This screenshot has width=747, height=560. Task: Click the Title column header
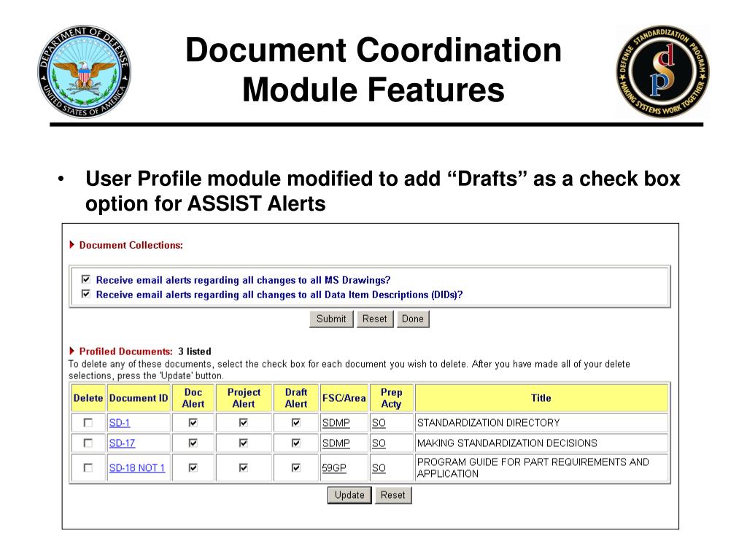coord(541,398)
